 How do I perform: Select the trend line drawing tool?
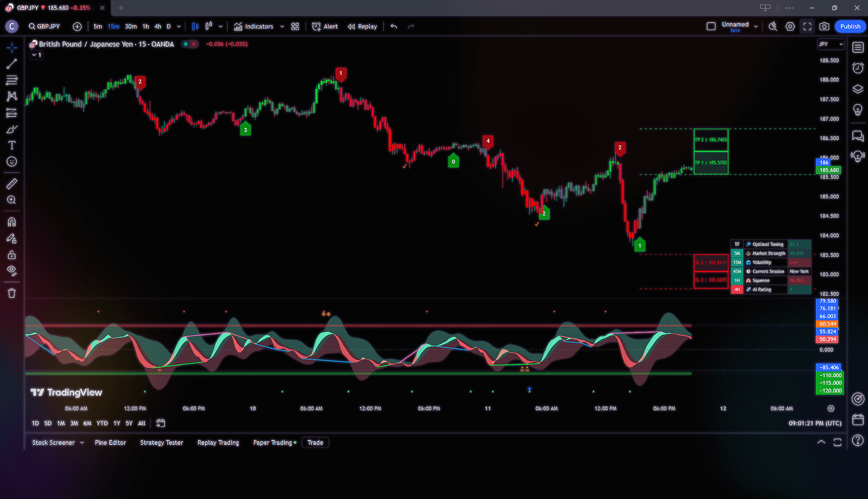pos(12,64)
